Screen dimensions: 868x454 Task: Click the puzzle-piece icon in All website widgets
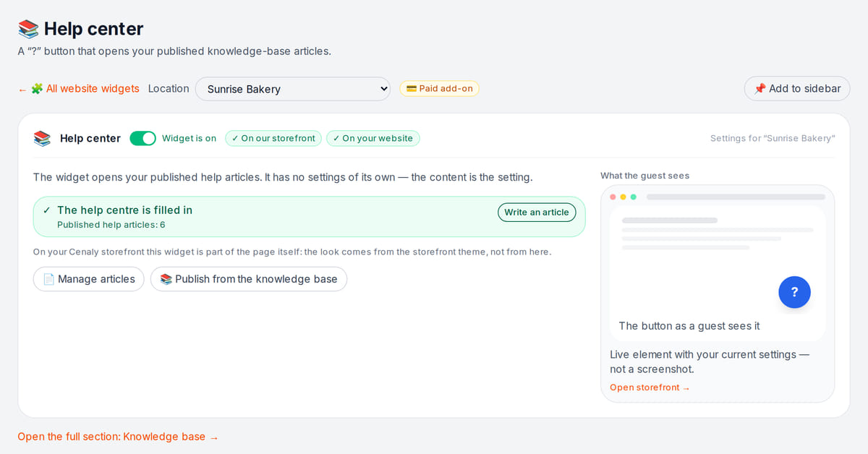pos(37,89)
